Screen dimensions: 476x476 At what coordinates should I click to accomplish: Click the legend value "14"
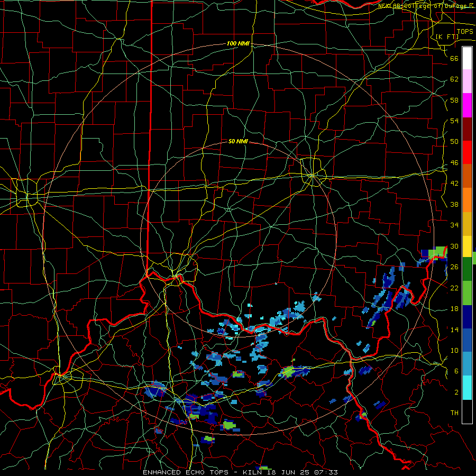pos(454,329)
